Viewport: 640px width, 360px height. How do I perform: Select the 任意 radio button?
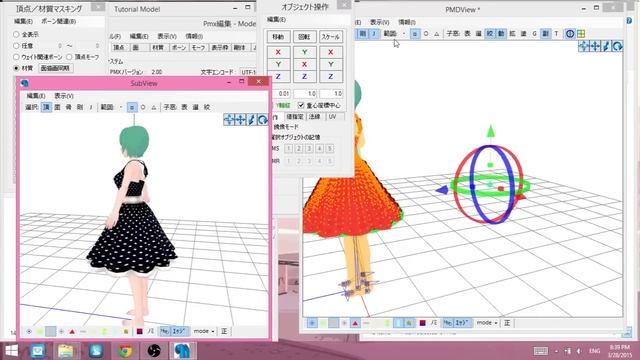[x=16, y=46]
